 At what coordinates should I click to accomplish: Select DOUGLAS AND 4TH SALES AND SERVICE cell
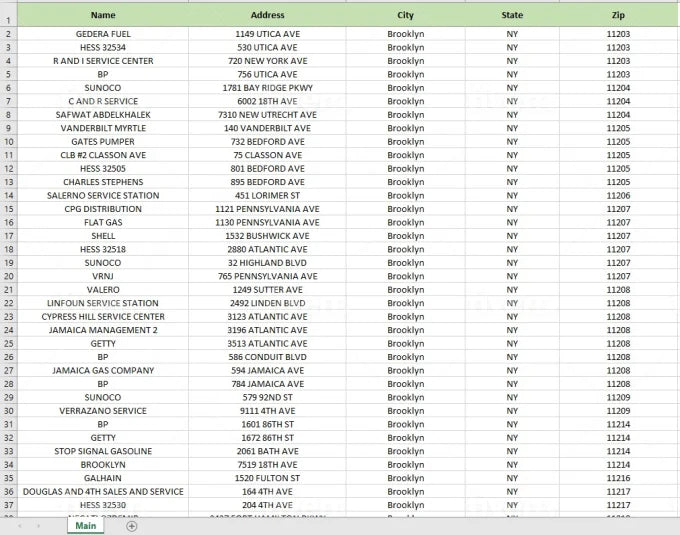(103, 491)
